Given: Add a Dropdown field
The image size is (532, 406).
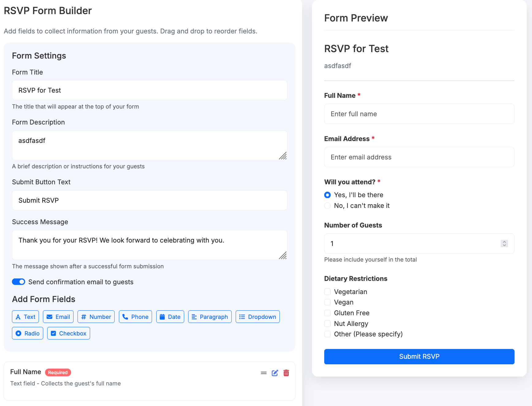Looking at the screenshot, I should [258, 317].
